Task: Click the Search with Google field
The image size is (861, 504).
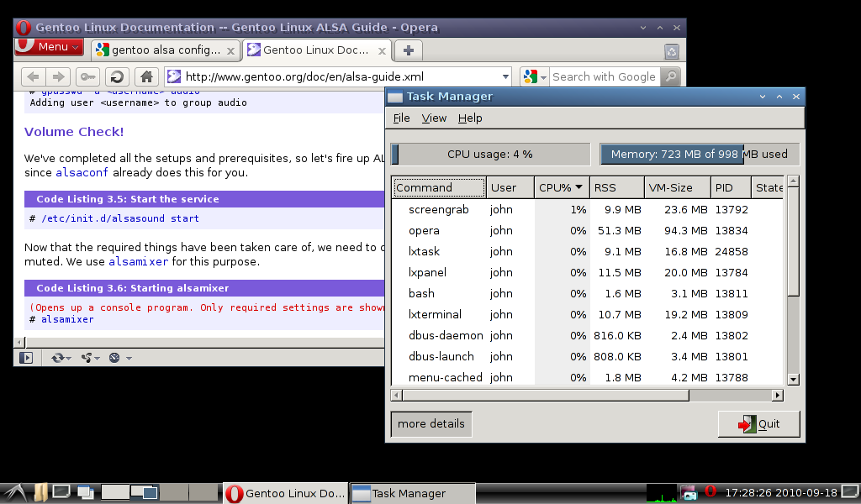Action: click(x=603, y=76)
